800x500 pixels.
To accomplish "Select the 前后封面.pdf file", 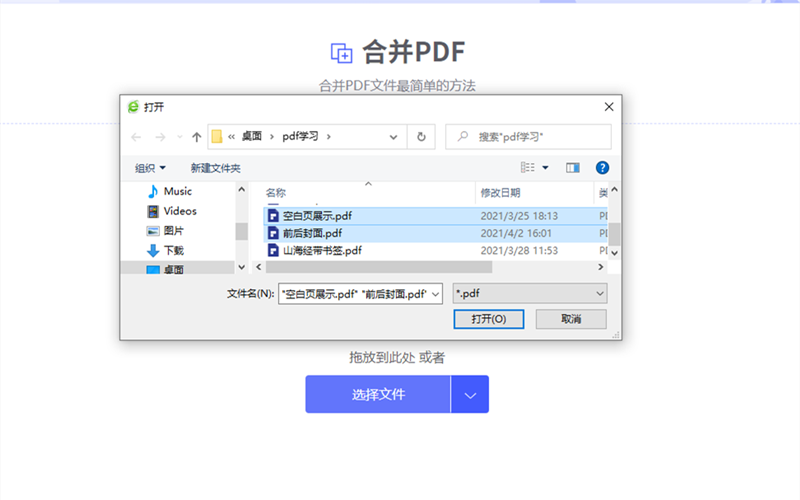I will (x=312, y=233).
